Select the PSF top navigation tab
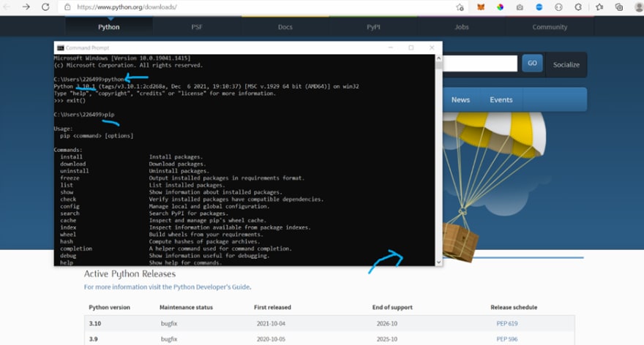Image resolution: width=644 pixels, height=345 pixels. coord(197,27)
